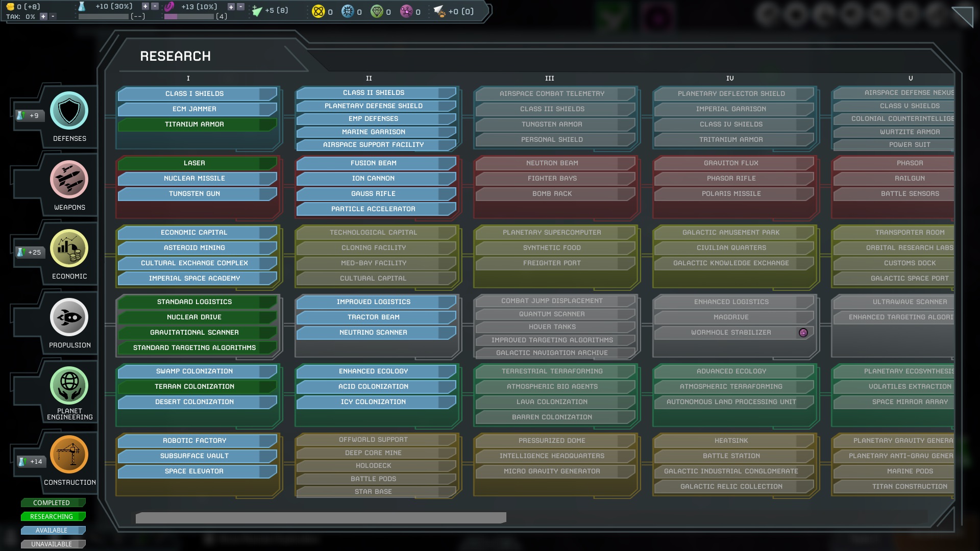Select Space Elevator technology

coord(197,471)
